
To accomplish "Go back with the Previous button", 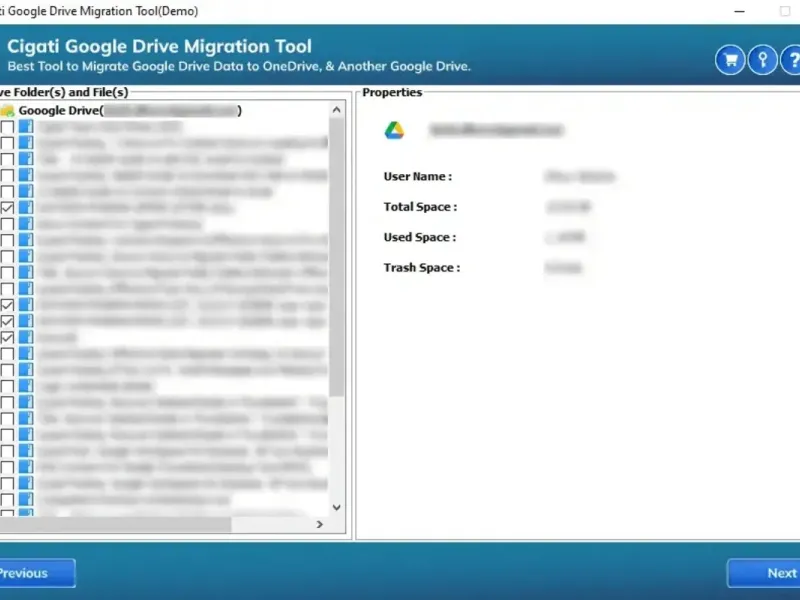I will [x=37, y=573].
